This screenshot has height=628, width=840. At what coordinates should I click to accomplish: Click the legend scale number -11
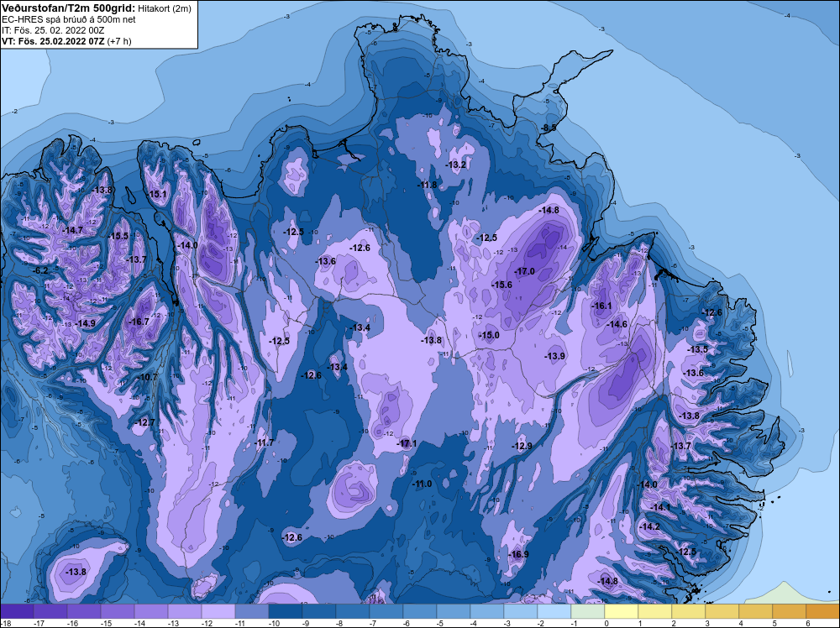[240, 623]
